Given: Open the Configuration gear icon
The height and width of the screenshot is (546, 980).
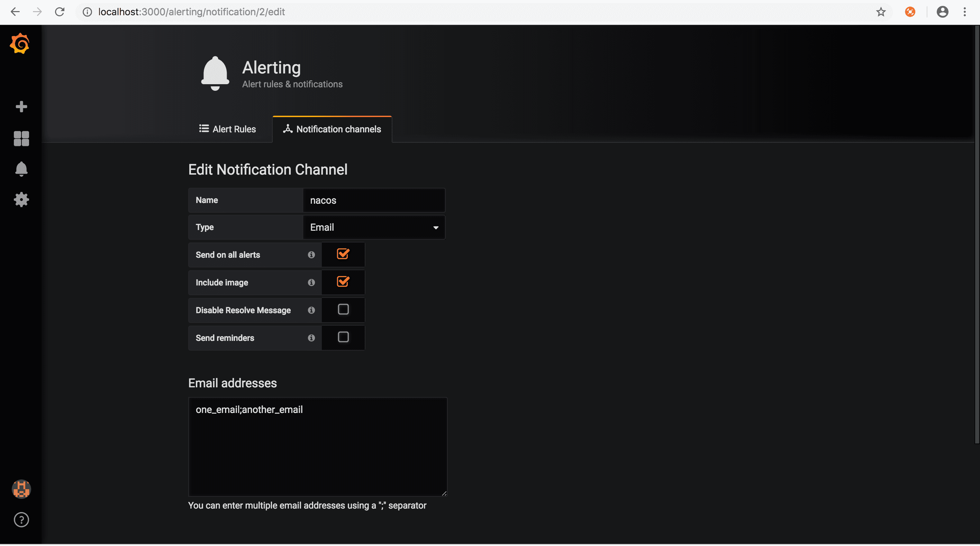Looking at the screenshot, I should coord(21,200).
